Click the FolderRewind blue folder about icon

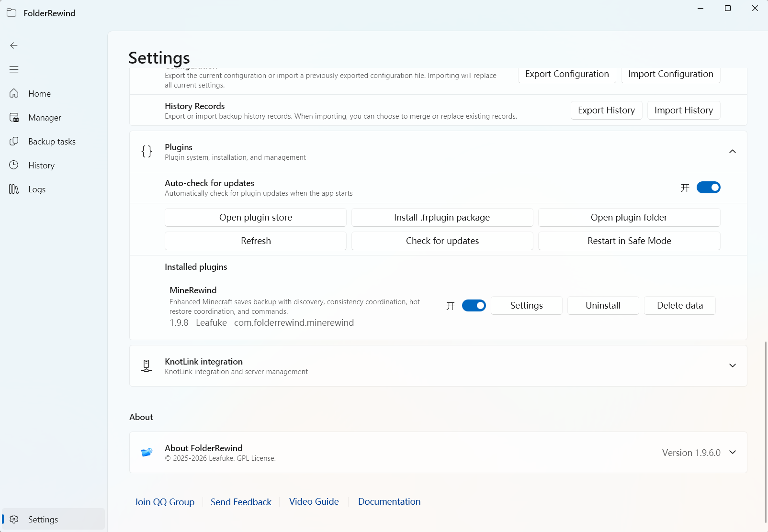[147, 452]
